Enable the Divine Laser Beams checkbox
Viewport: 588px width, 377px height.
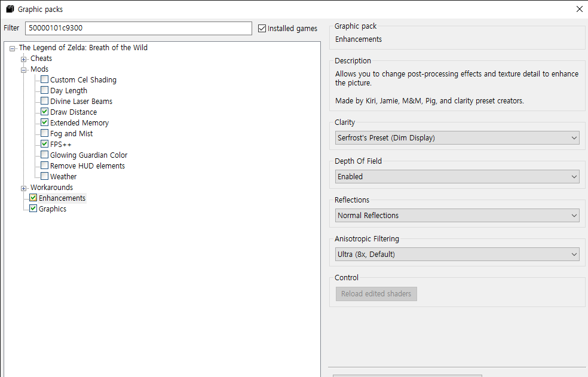pos(45,101)
